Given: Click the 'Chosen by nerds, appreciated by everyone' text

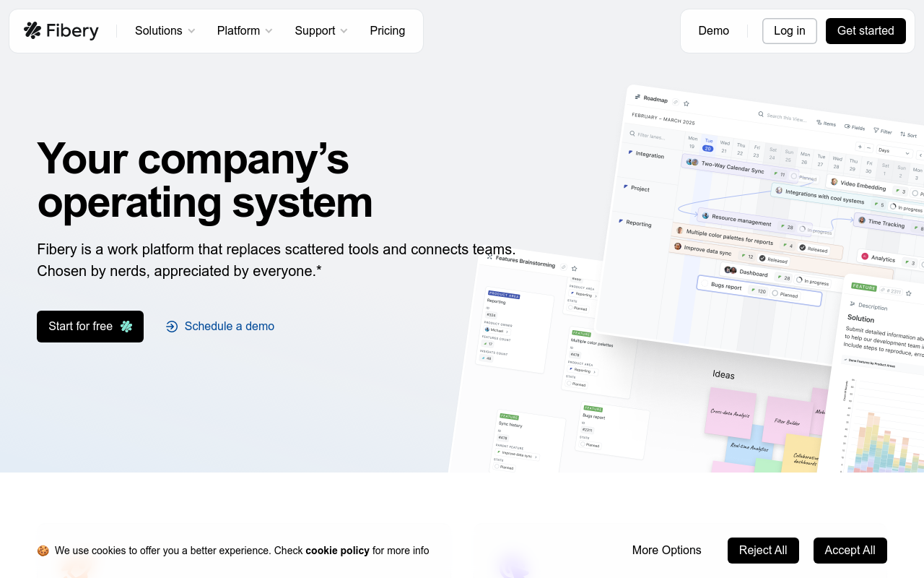Looking at the screenshot, I should [x=179, y=272].
